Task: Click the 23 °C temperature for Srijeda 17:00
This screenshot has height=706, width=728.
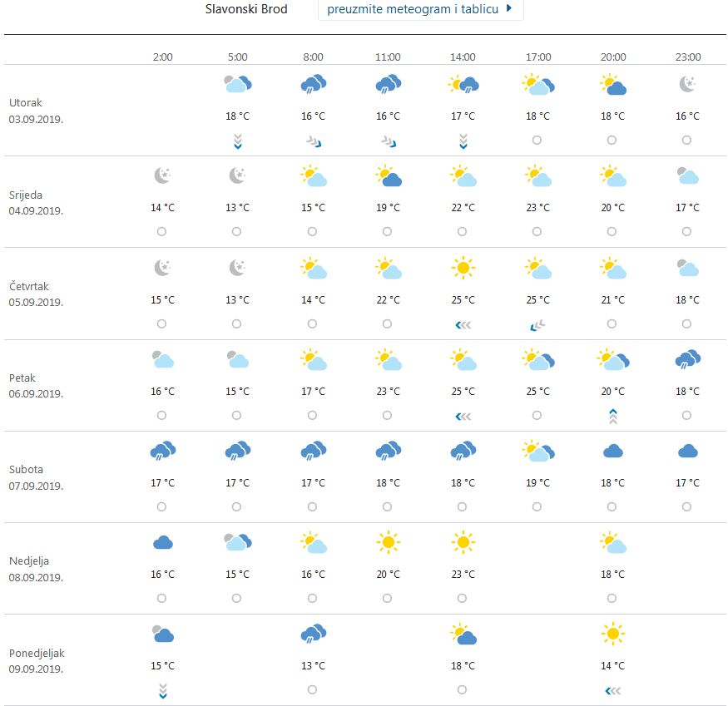Action: (x=537, y=208)
